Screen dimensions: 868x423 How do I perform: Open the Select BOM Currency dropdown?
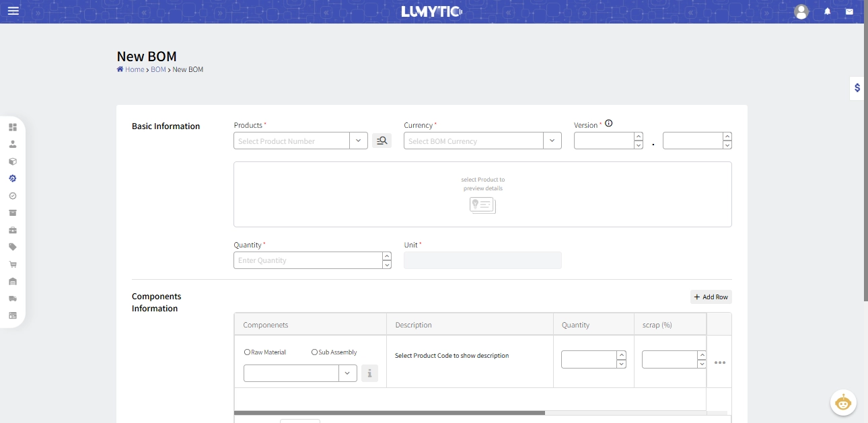click(x=552, y=141)
